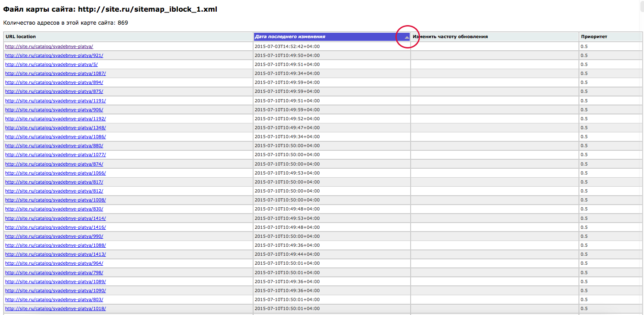Sort by Дата последнего изменения header
Screen dimensions: 644x315
290,37
